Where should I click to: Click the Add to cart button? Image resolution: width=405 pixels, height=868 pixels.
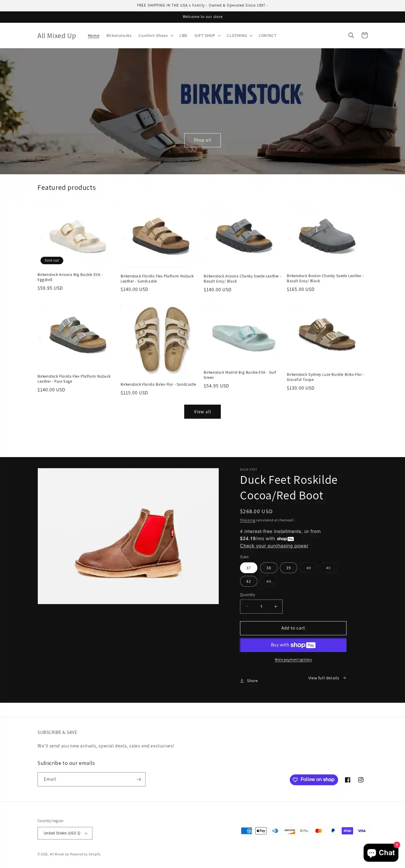[x=293, y=628]
